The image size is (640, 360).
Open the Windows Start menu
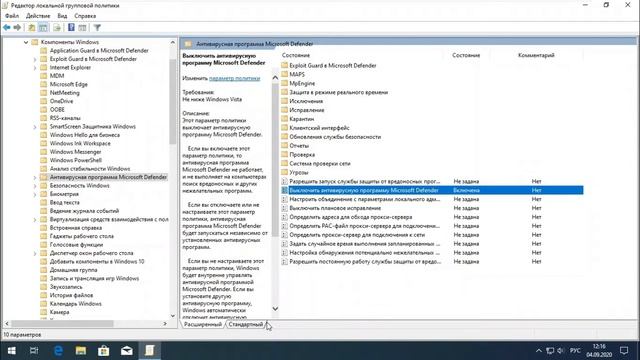click(11, 351)
